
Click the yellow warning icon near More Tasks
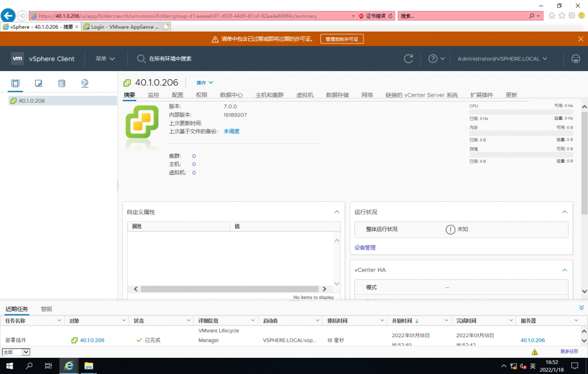[x=535, y=352]
